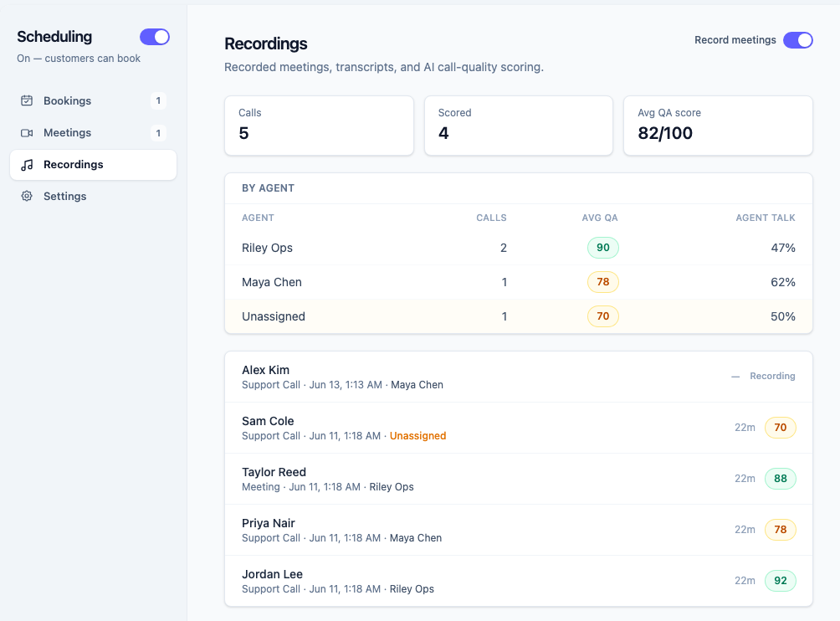Click the Avg QA score card
The image size is (840, 621).
719,126
